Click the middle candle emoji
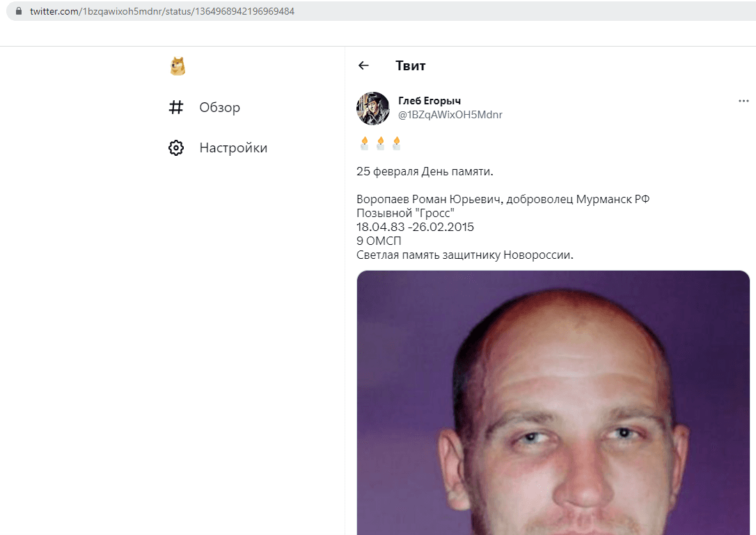Screen dimensions: 756x535 pos(380,143)
